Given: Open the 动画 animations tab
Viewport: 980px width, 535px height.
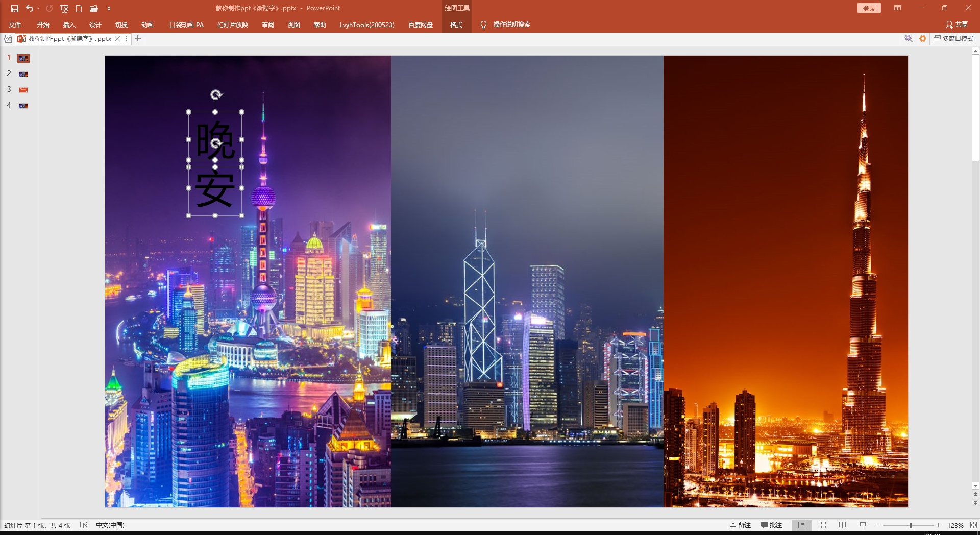Looking at the screenshot, I should click(147, 25).
